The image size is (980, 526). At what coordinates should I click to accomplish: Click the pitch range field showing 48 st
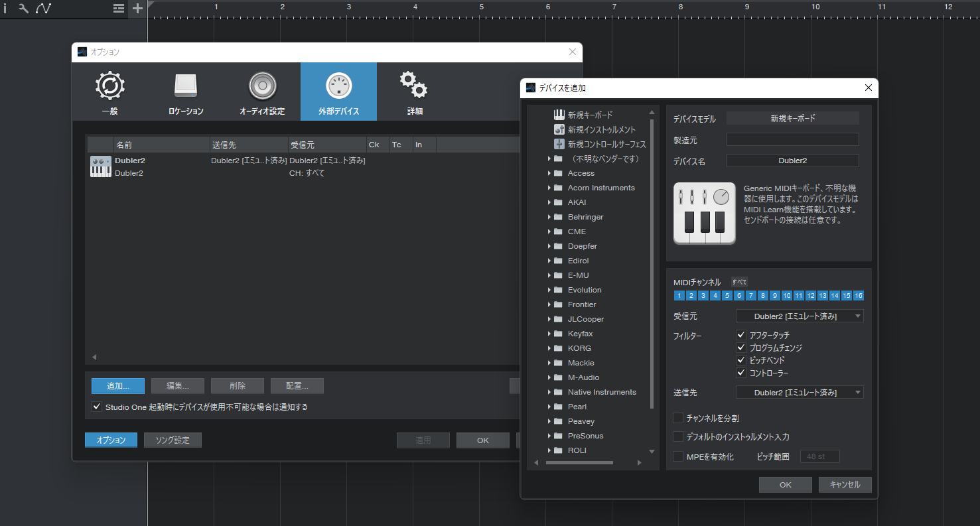(x=820, y=456)
